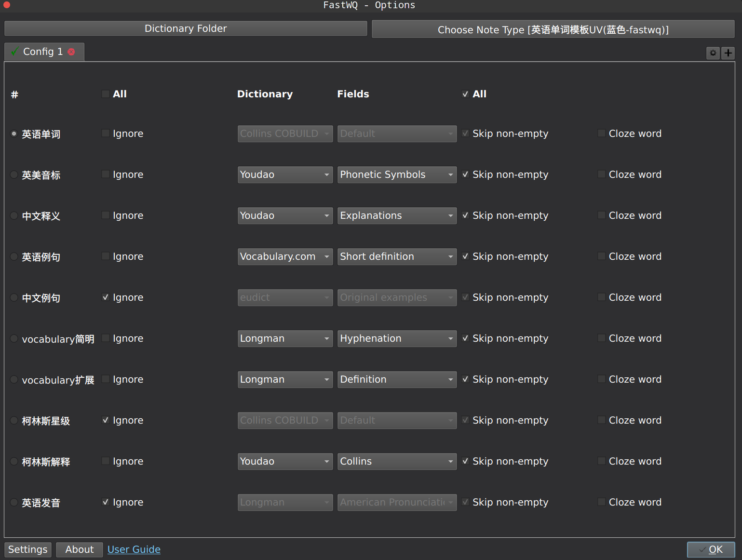
Task: Follow the User Guide link
Action: tap(134, 549)
